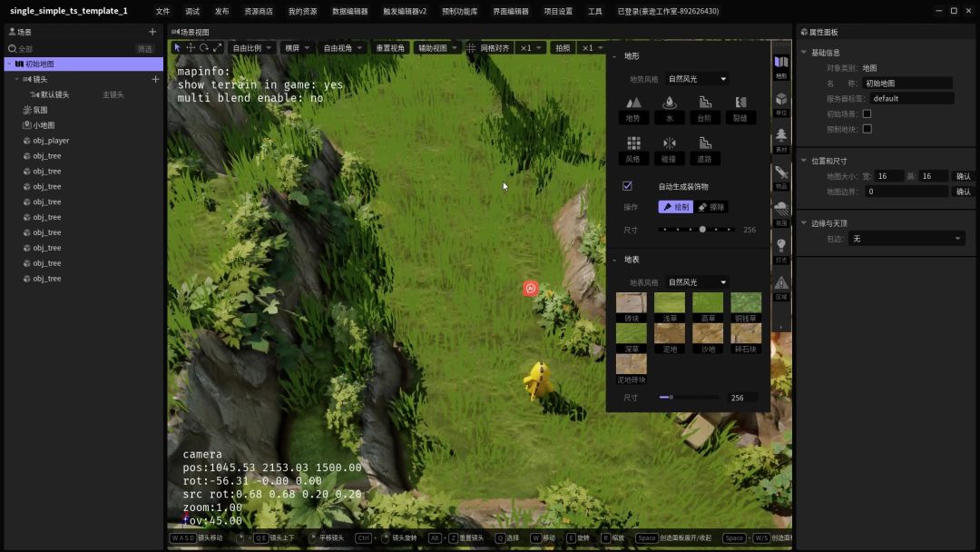Open the 地势风格 dropdown
The height and width of the screenshot is (552, 980).
[697, 79]
